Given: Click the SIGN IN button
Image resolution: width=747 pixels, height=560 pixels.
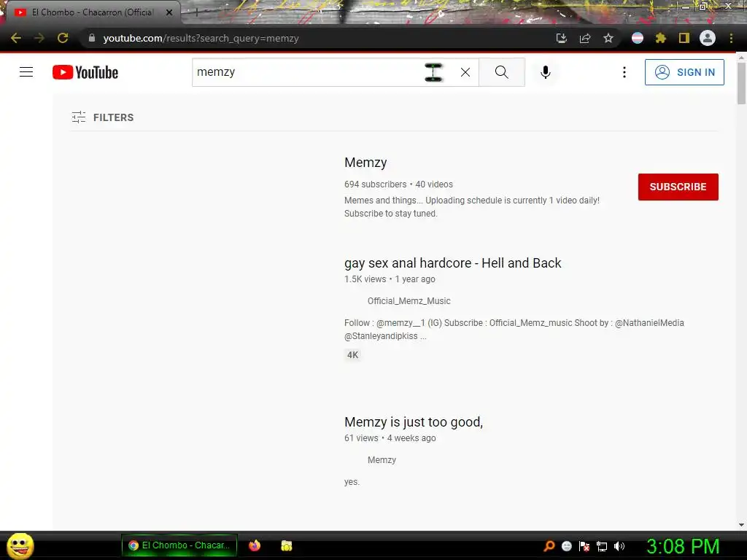Looking at the screenshot, I should (x=684, y=72).
